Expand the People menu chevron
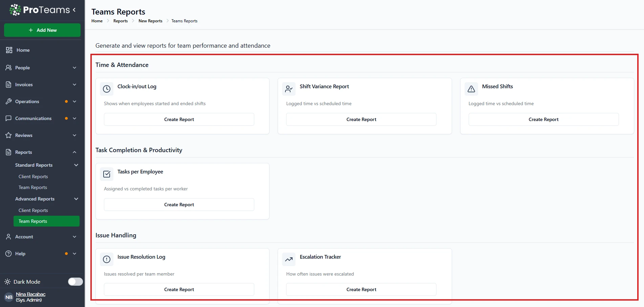Image resolution: width=644 pixels, height=307 pixels. tap(74, 68)
